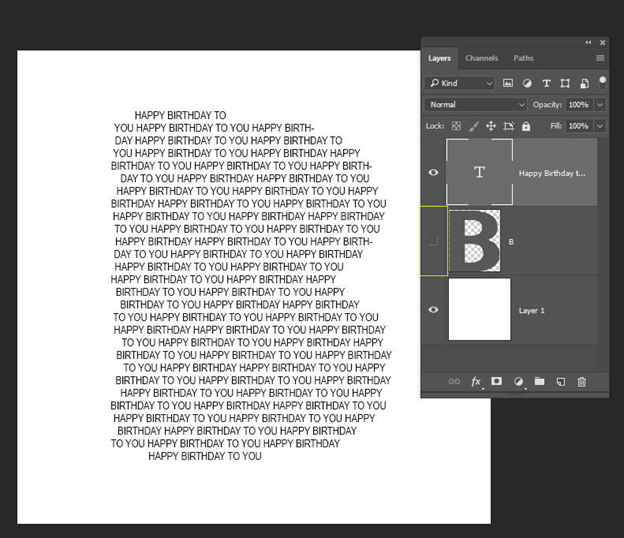Select the layer name 'Layer 1'

click(531, 310)
